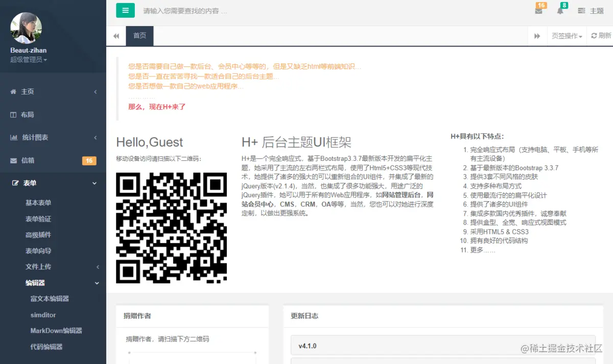The height and width of the screenshot is (364, 613).
Task: Click the 捐赠作者 panel title
Action: (137, 316)
